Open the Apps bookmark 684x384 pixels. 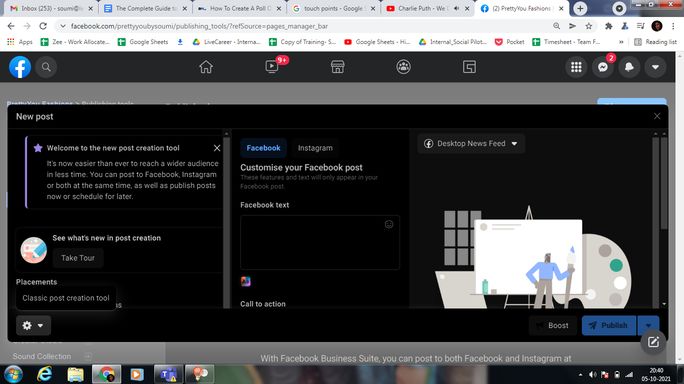[x=20, y=42]
